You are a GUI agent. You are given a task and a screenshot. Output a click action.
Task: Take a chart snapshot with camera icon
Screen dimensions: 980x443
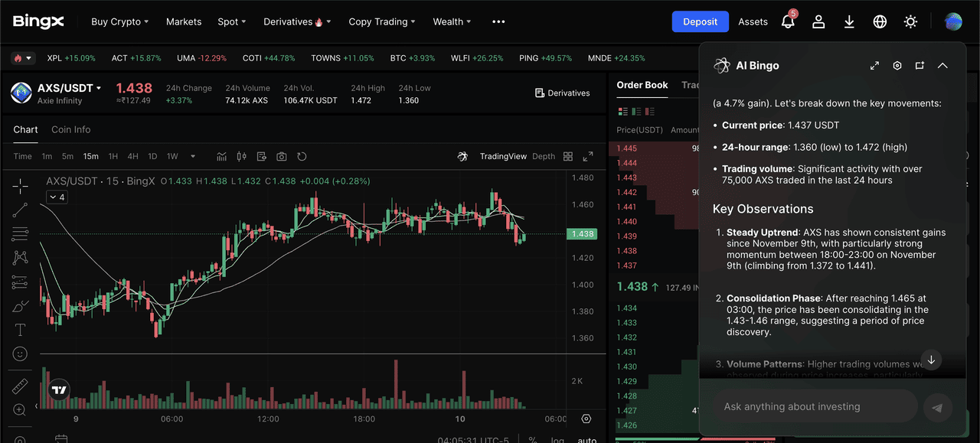[282, 157]
